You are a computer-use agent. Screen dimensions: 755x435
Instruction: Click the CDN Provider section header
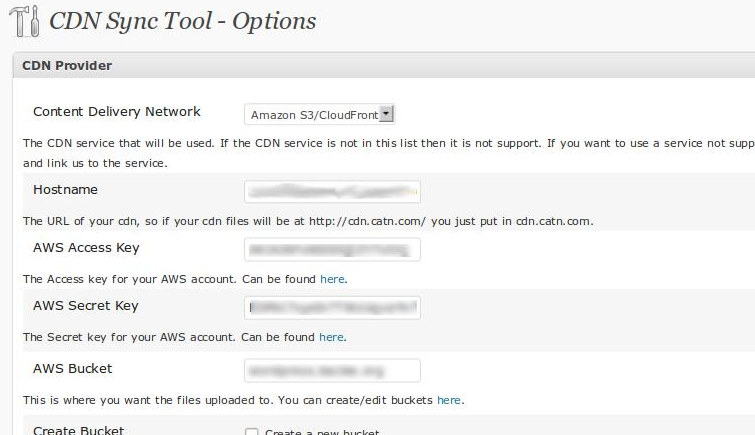tap(384, 66)
